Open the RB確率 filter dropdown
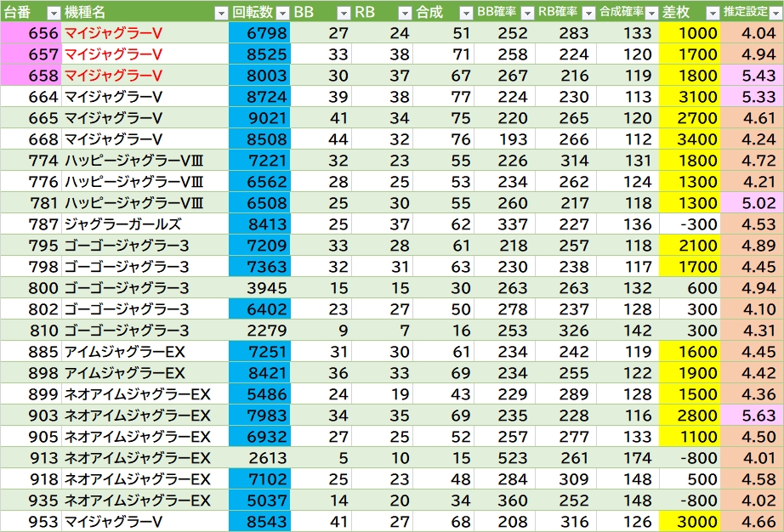784x532 pixels. (x=588, y=13)
